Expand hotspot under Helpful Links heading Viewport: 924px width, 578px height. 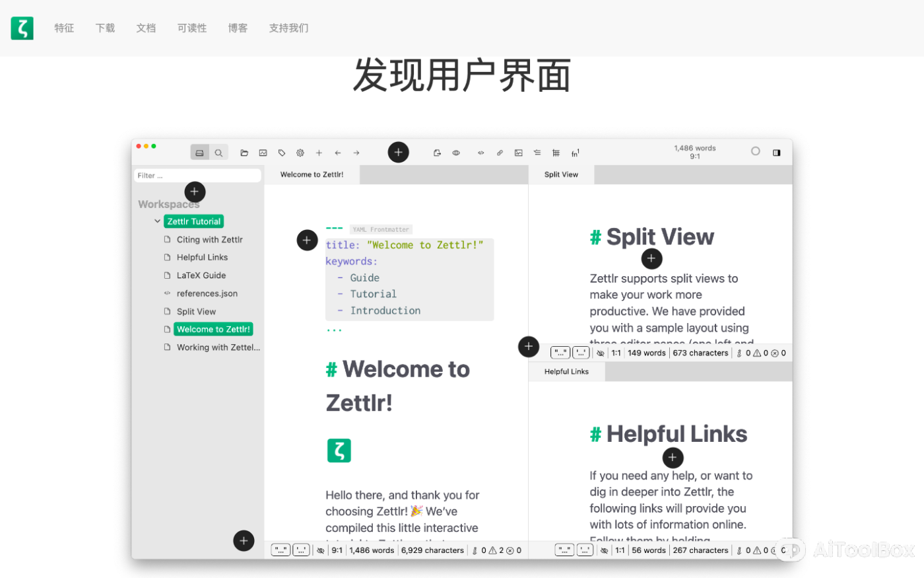[673, 457]
